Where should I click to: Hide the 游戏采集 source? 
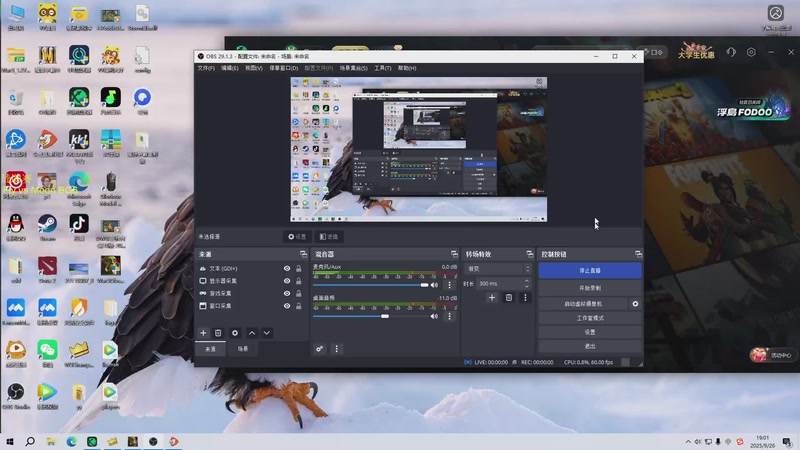pos(287,293)
